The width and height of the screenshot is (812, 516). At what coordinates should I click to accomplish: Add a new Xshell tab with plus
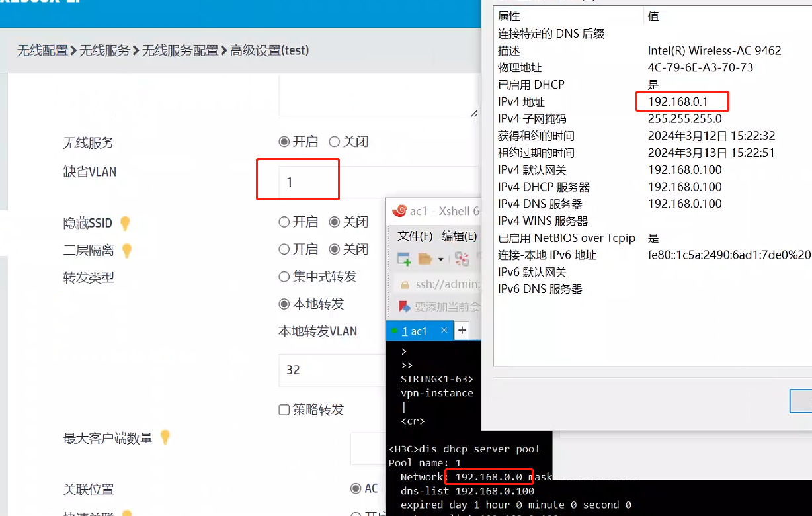click(x=462, y=330)
